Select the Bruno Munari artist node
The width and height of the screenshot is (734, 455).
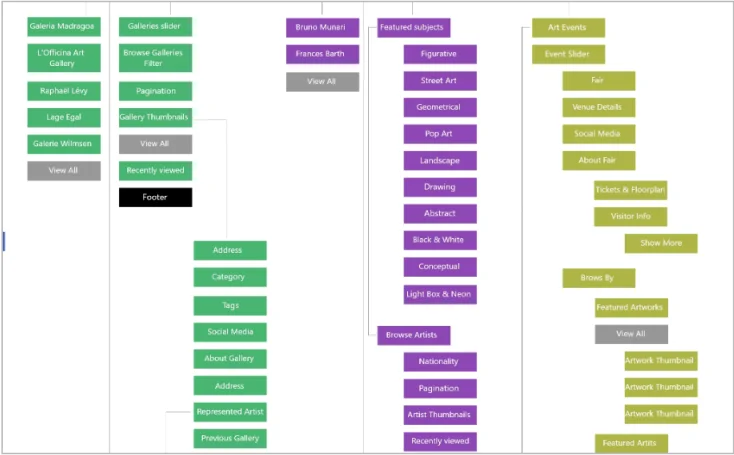[322, 28]
